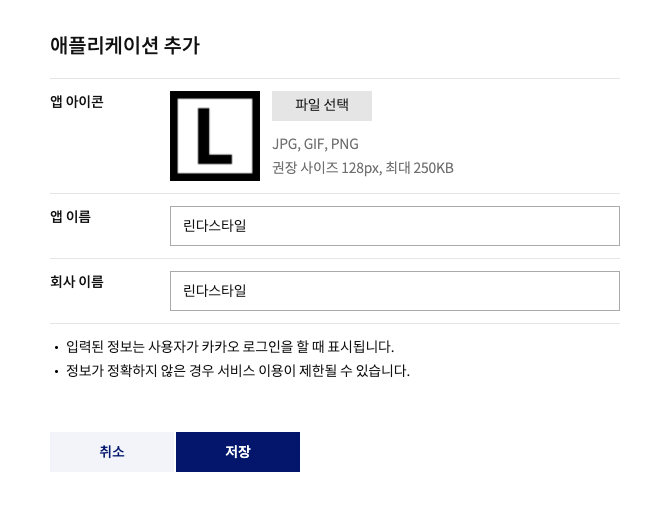
Task: Click the JPG, GIF, PNG format text
Action: [315, 144]
